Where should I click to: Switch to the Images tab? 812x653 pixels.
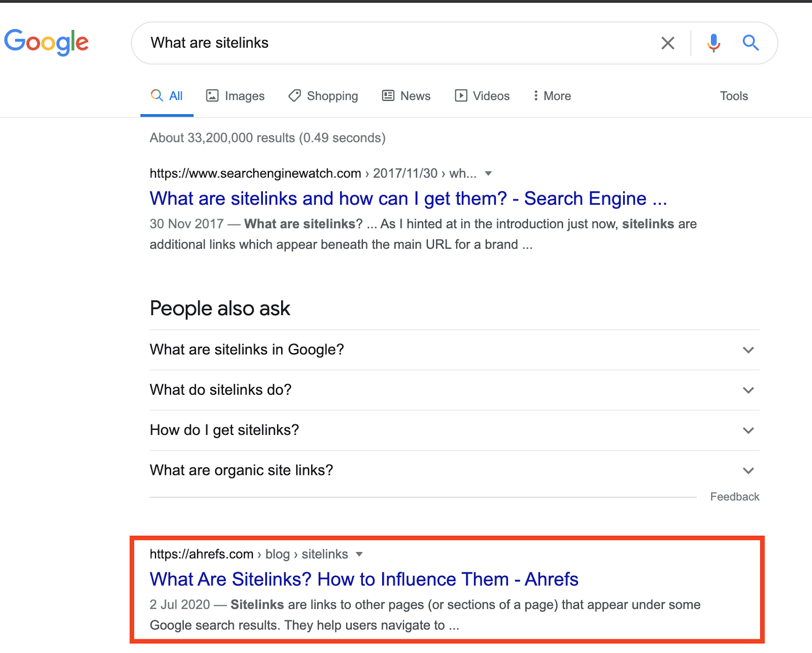pyautogui.click(x=235, y=96)
